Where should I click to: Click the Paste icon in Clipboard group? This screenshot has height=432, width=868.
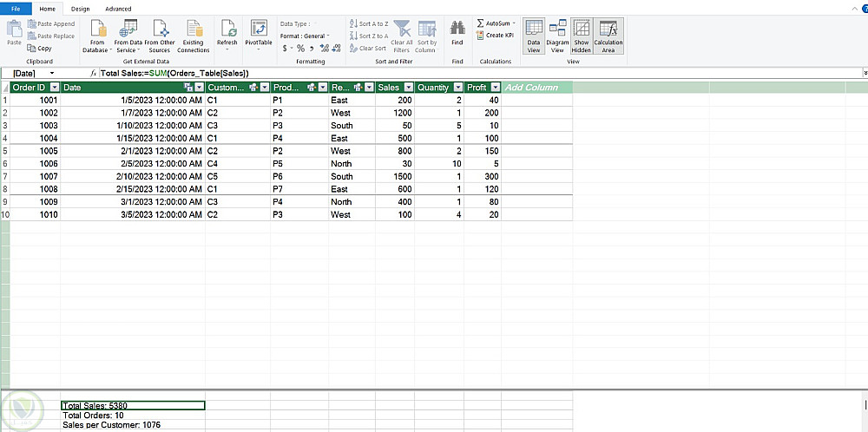pos(14,33)
